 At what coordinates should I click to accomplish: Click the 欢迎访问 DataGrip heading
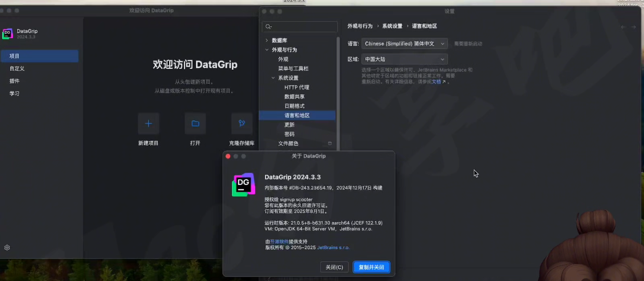click(x=195, y=65)
